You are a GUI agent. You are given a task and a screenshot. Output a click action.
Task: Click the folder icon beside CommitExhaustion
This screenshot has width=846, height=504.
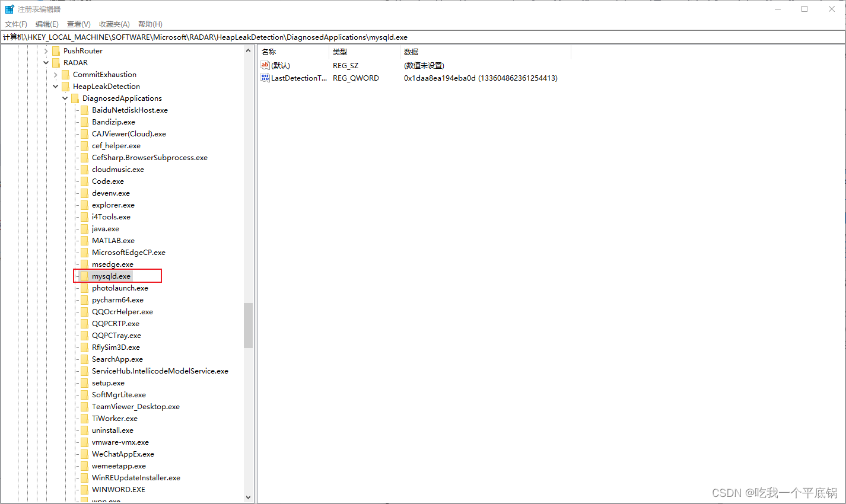66,75
